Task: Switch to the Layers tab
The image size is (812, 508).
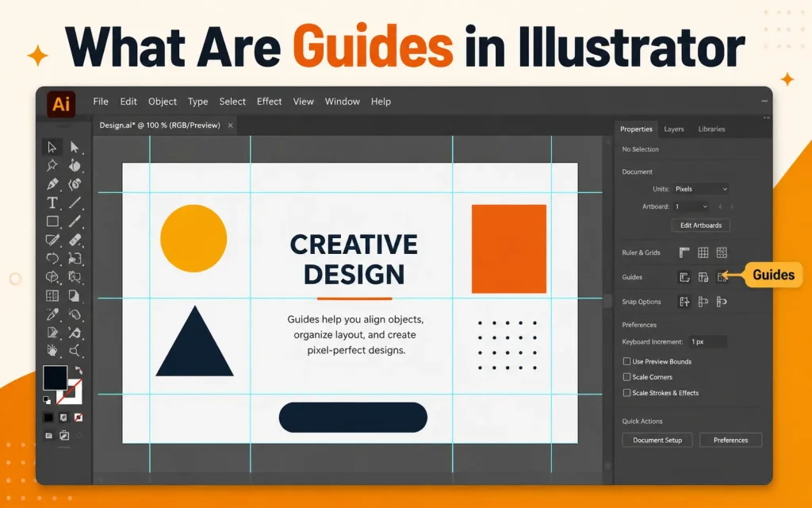Action: point(674,129)
